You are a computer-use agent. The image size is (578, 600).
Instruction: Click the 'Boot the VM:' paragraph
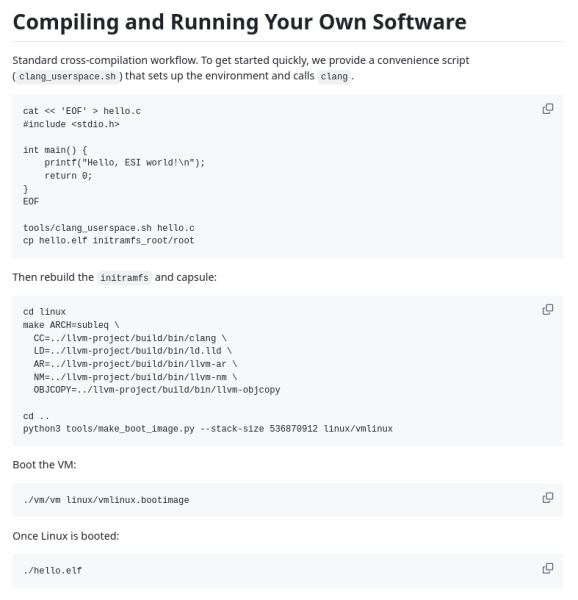point(44,465)
